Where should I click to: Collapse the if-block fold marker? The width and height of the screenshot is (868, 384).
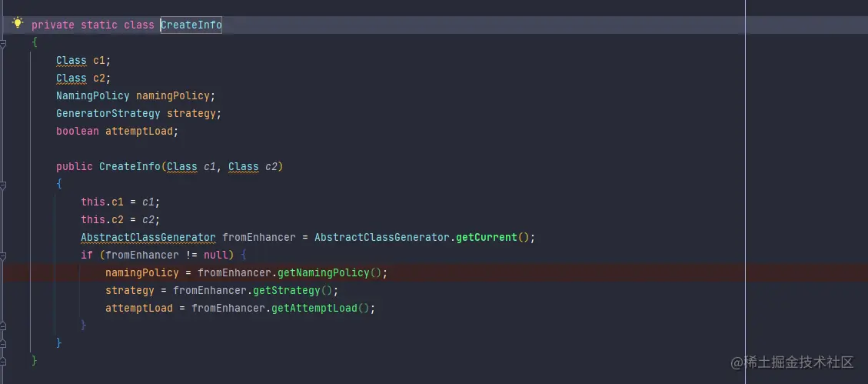(x=2, y=255)
